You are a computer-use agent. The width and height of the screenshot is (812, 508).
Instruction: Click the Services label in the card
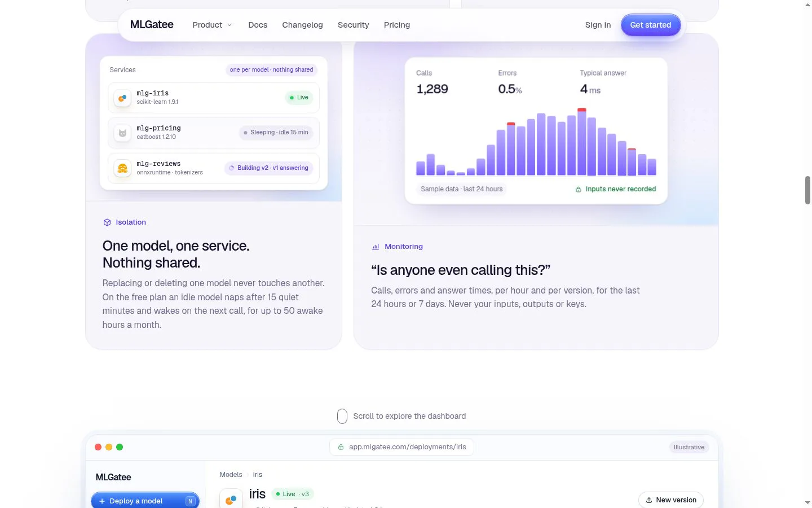point(122,70)
